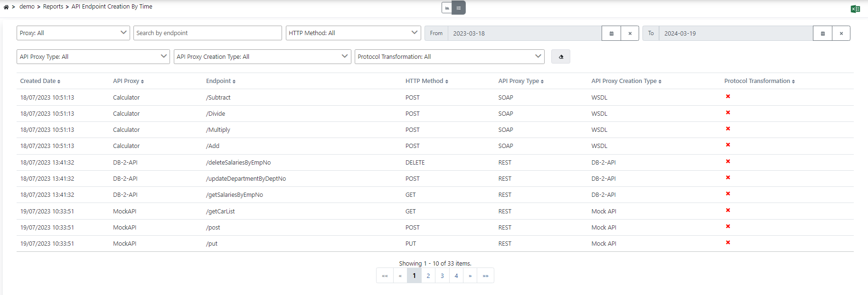Clear the To date value

(841, 33)
